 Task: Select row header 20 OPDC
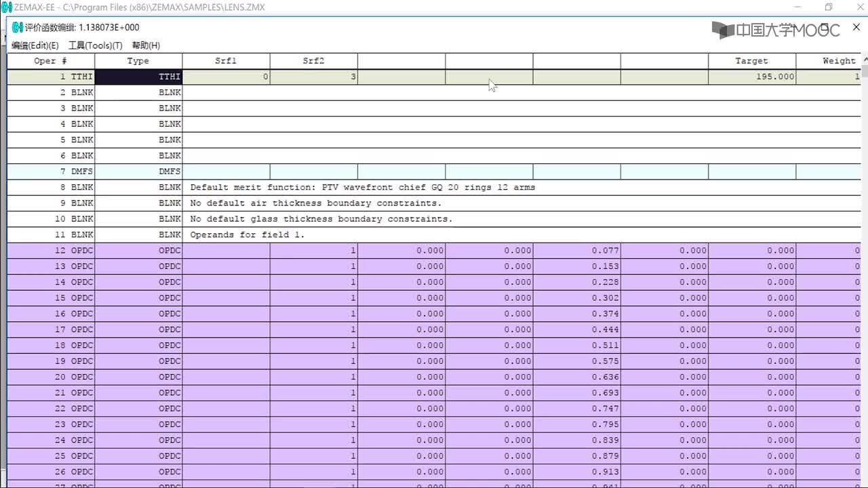51,377
